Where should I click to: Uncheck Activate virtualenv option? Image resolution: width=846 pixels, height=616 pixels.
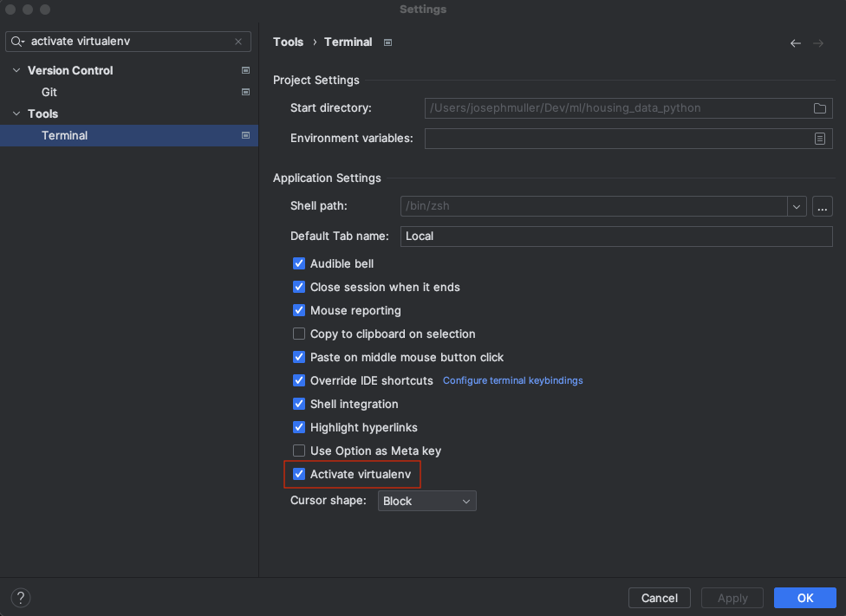tap(299, 474)
